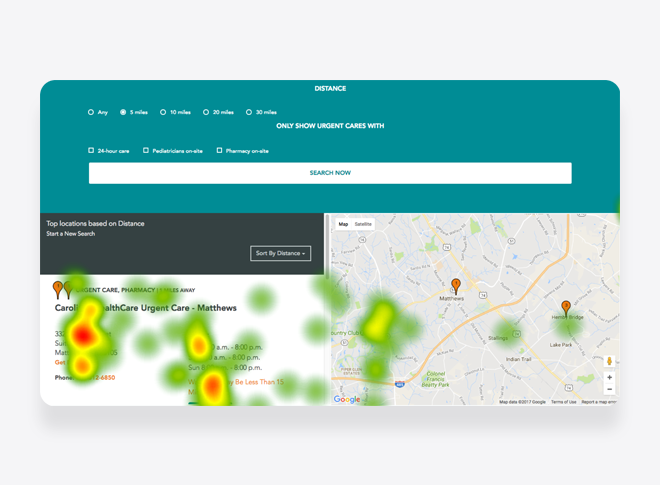
Task: Click the Report a map error link
Action: [598, 402]
